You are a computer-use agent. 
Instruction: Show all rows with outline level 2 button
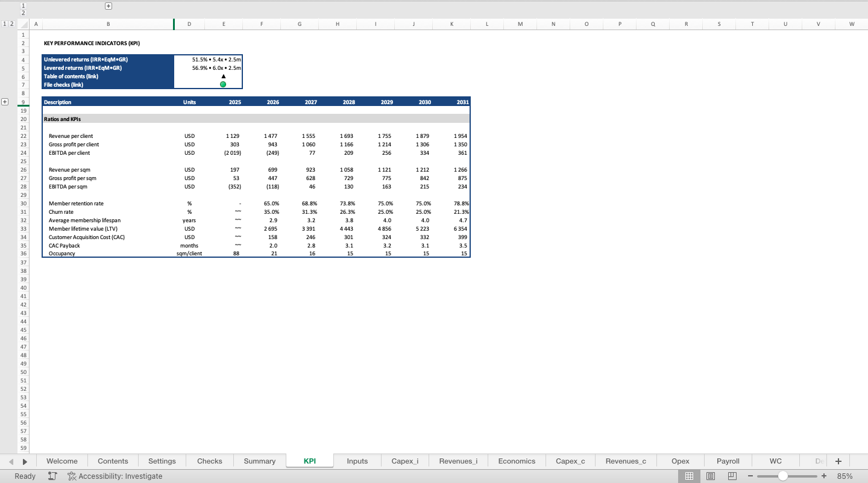pyautogui.click(x=12, y=24)
